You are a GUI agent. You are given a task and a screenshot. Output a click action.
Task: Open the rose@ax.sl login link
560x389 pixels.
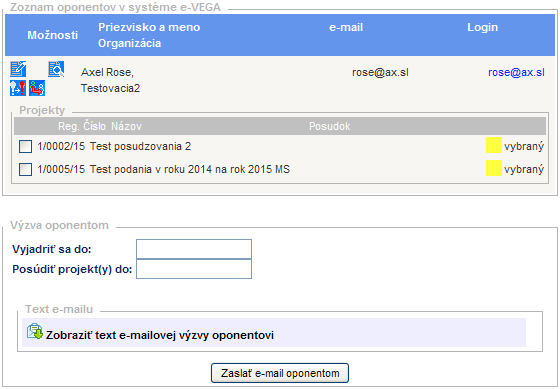516,72
